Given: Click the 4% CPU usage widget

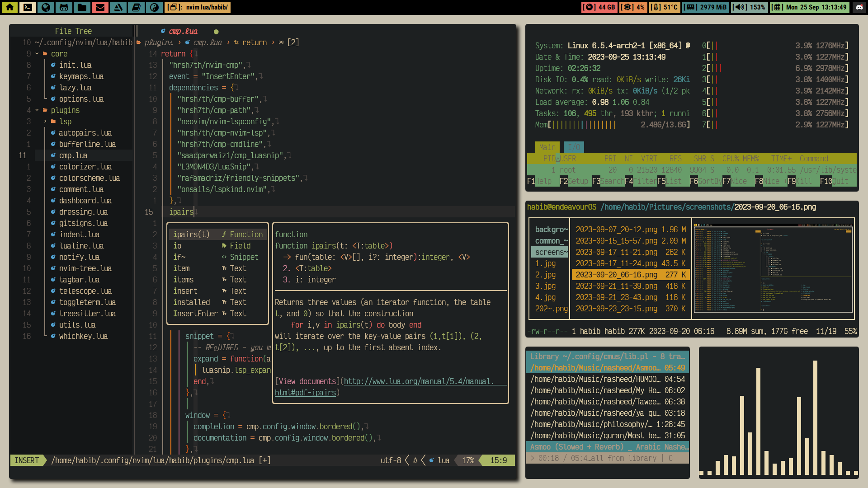Looking at the screenshot, I should pyautogui.click(x=633, y=7).
